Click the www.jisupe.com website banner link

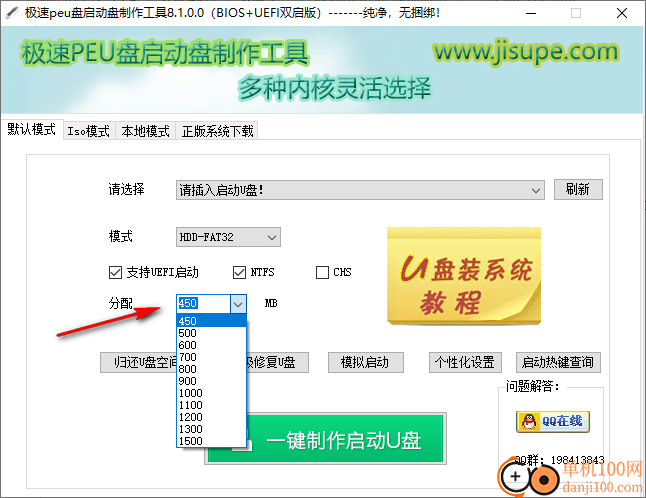526,52
